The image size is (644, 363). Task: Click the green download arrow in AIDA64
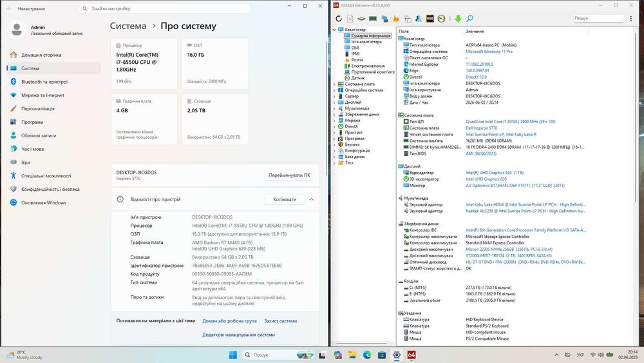coord(458,19)
